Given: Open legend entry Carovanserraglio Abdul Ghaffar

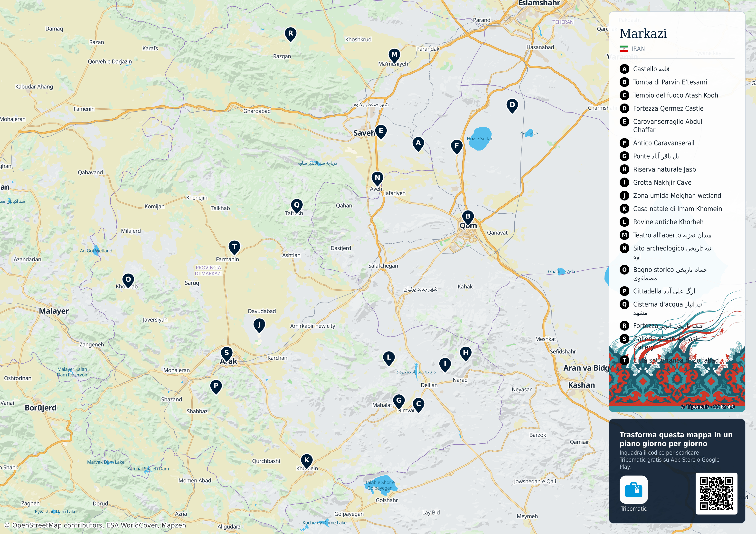Looking at the screenshot, I should click(x=667, y=125).
